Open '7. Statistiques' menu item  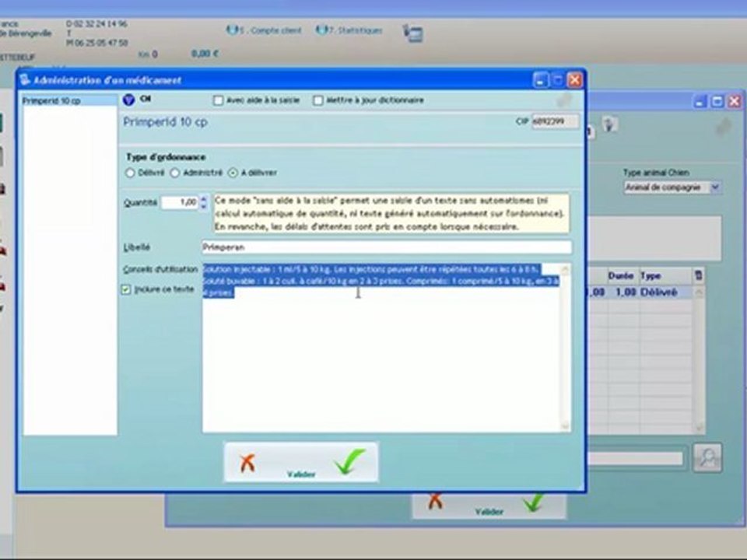click(x=349, y=30)
